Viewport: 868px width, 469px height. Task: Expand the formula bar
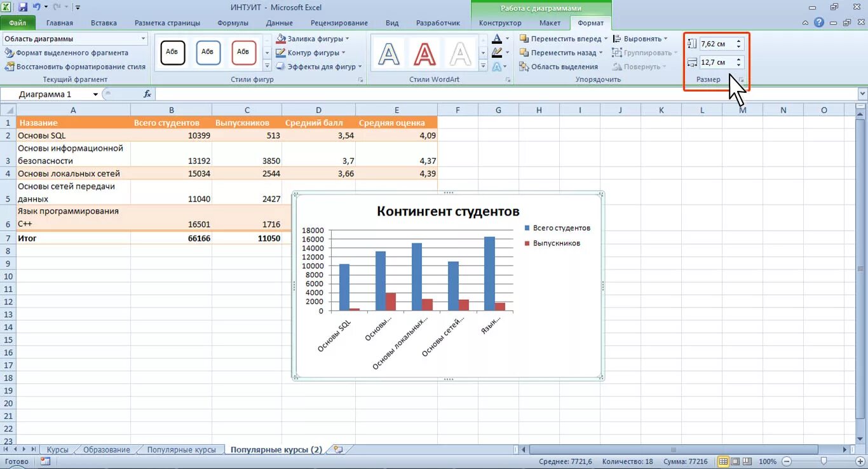click(x=862, y=94)
